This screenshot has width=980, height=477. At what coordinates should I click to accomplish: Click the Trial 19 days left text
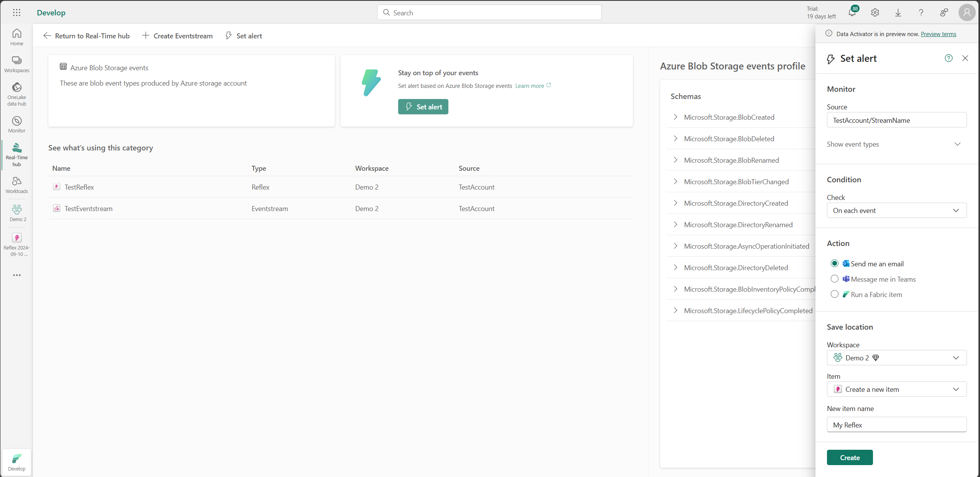[x=821, y=13]
